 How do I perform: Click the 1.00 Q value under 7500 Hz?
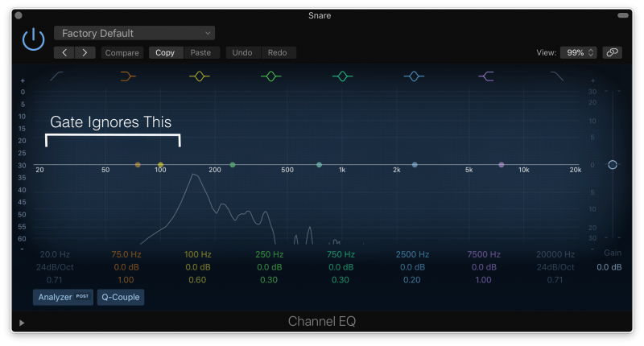pyautogui.click(x=484, y=280)
